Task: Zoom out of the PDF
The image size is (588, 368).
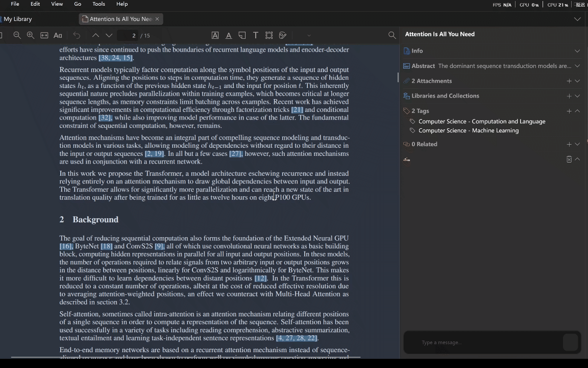Action: click(17, 35)
